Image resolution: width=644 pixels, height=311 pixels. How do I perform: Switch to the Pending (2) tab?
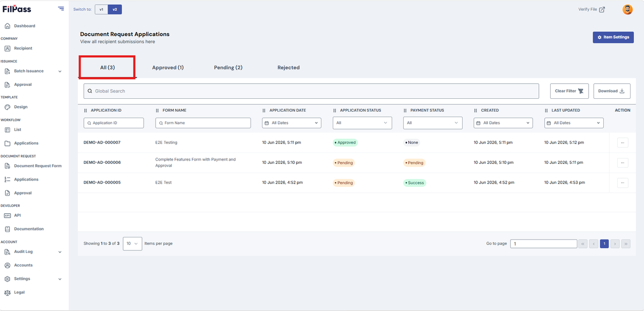coord(228,68)
